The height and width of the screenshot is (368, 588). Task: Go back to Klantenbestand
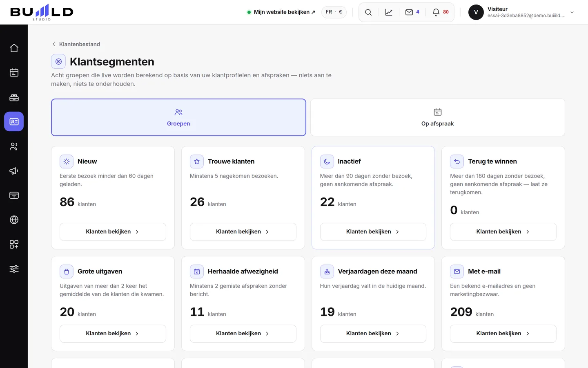click(76, 44)
